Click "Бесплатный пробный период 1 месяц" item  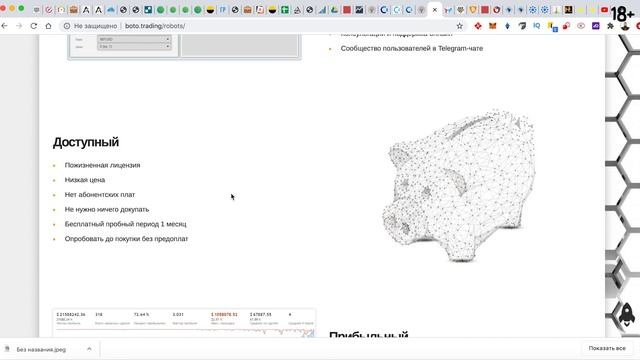click(x=126, y=224)
